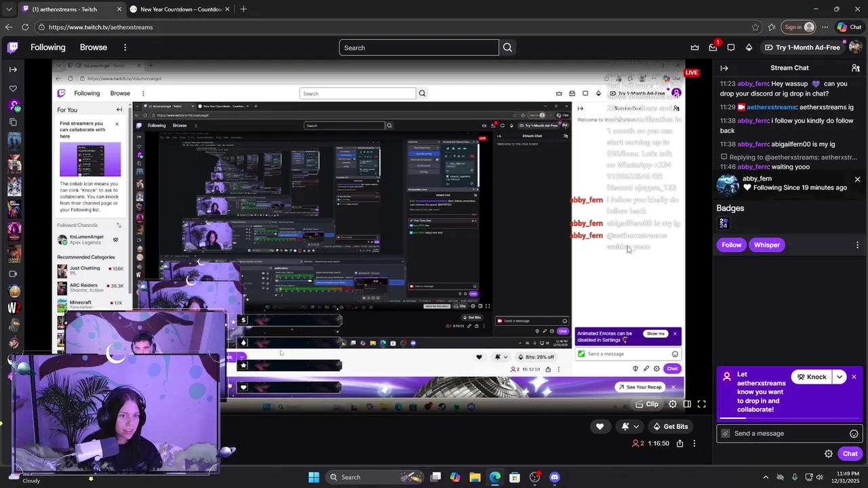Click the address bar URL
Image resolution: width=868 pixels, height=488 pixels.
(x=100, y=27)
